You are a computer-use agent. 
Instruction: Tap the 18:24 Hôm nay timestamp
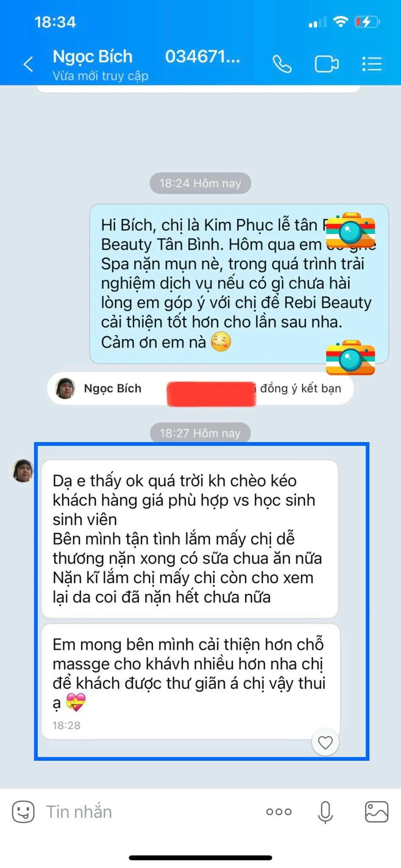(200, 183)
